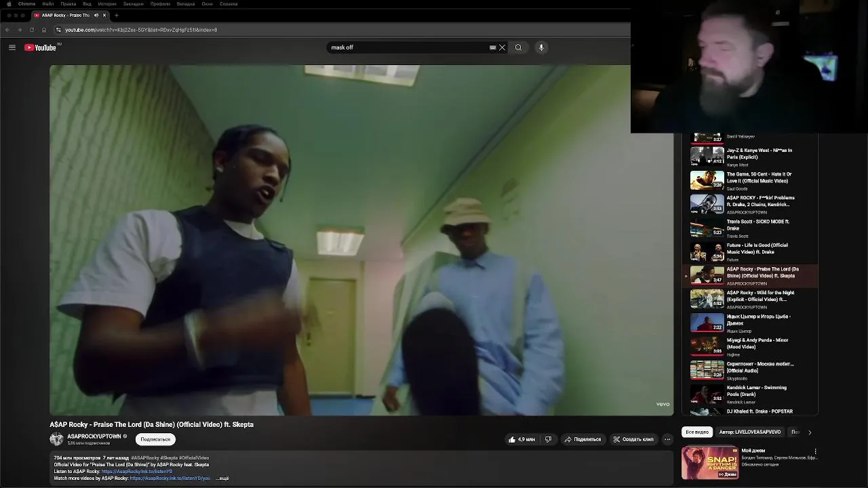Open the Справка menu
Viewport: 868px width, 488px height.
[229, 4]
